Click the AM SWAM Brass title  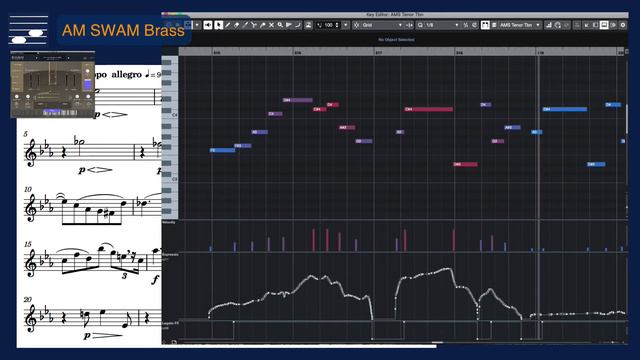(123, 30)
